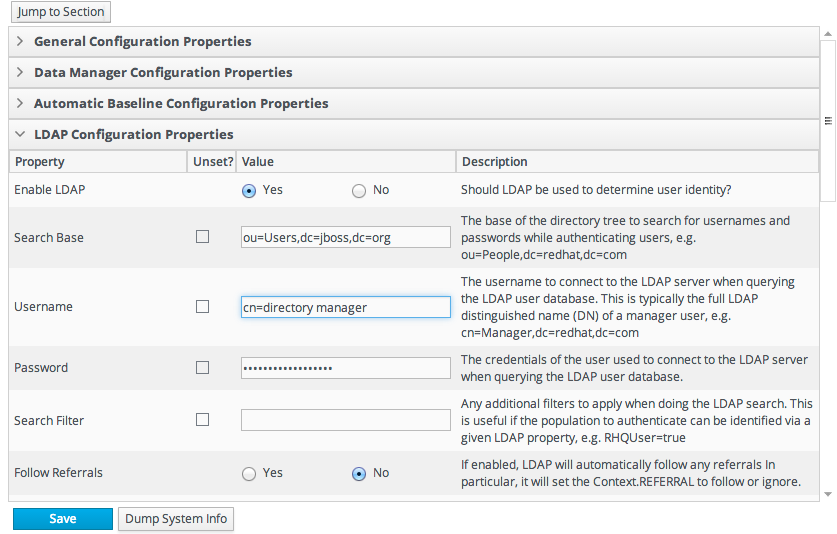
Task: Focus the Password field
Action: (x=345, y=368)
